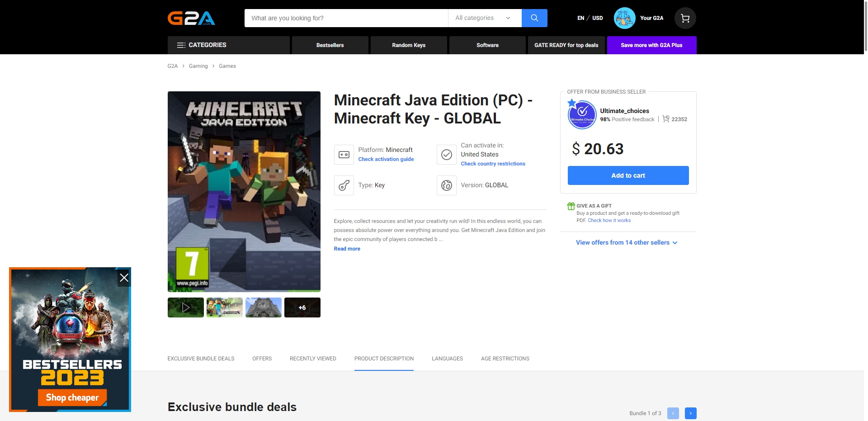The height and width of the screenshot is (421, 868).
Task: Click Check how it works link
Action: pos(609,221)
